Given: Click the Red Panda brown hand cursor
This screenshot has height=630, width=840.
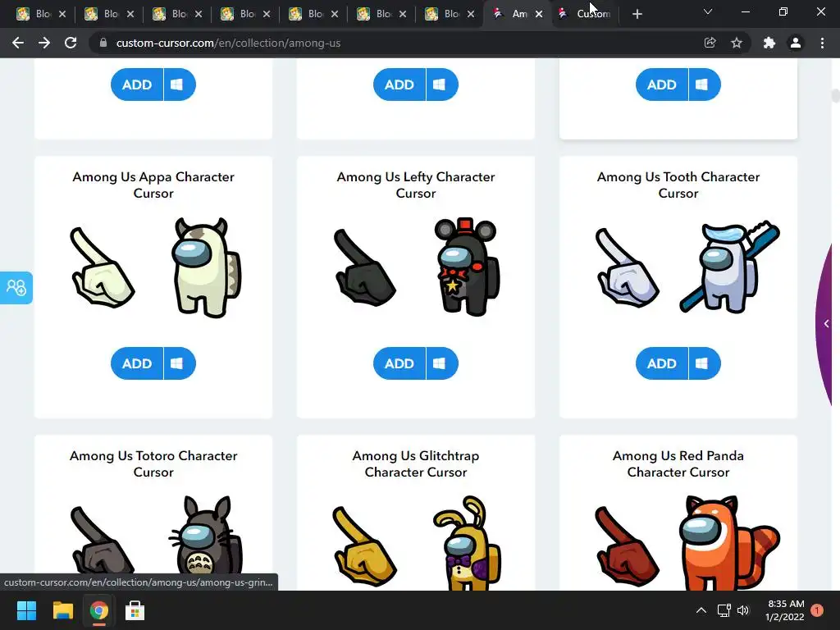Looking at the screenshot, I should [628, 546].
